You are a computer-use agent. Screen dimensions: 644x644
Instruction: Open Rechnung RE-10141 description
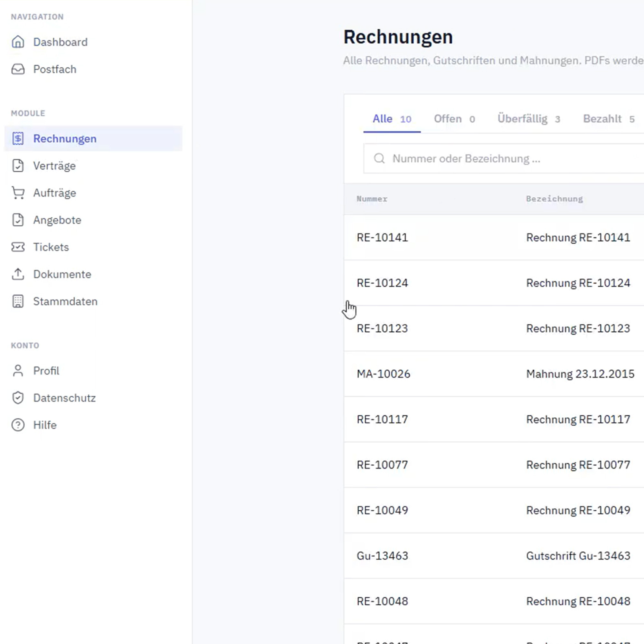578,238
